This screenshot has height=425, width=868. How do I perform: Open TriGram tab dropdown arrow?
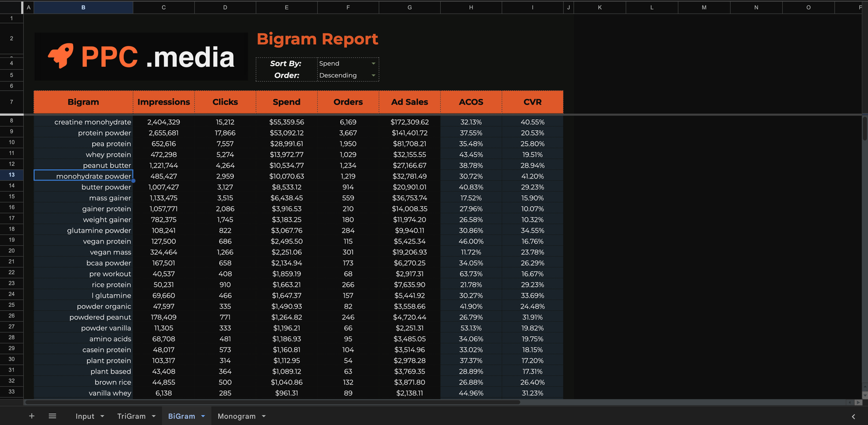154,416
